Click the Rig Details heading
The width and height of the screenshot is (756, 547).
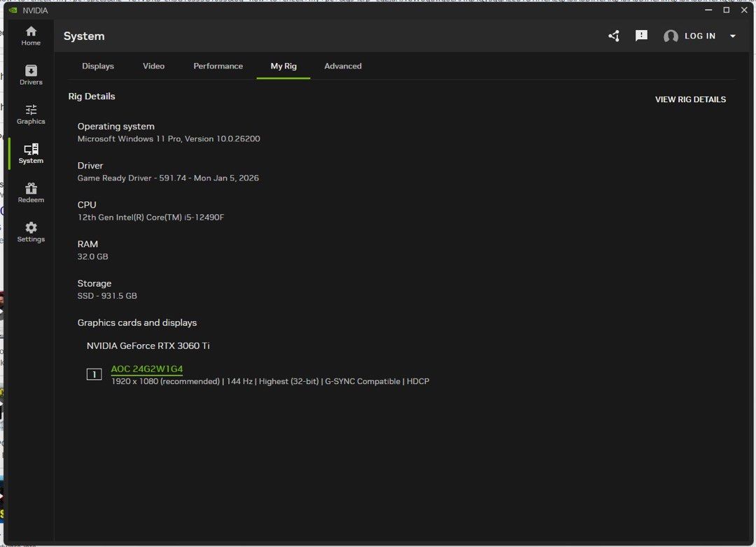click(x=92, y=97)
